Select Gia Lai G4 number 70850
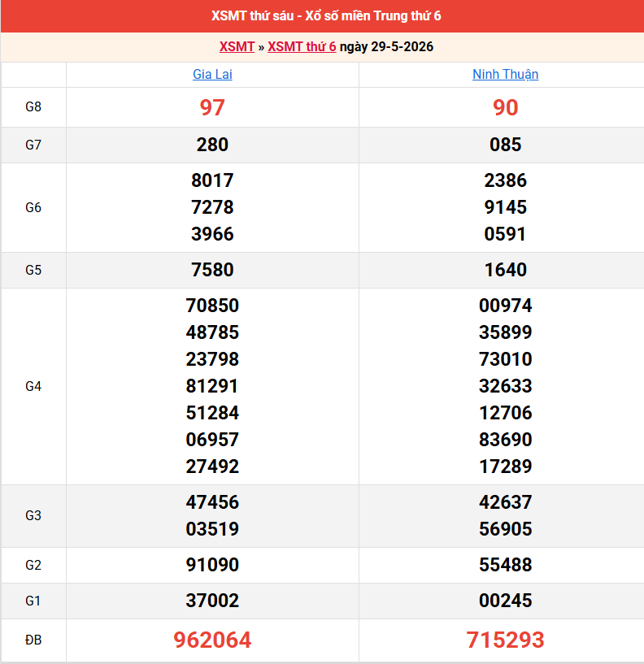Image resolution: width=644 pixels, height=664 pixels. (x=212, y=306)
